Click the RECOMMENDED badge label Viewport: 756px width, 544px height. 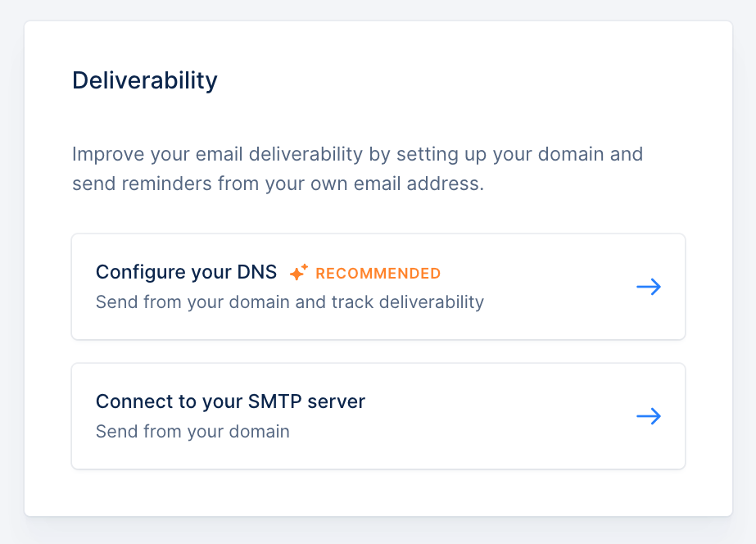(x=378, y=274)
